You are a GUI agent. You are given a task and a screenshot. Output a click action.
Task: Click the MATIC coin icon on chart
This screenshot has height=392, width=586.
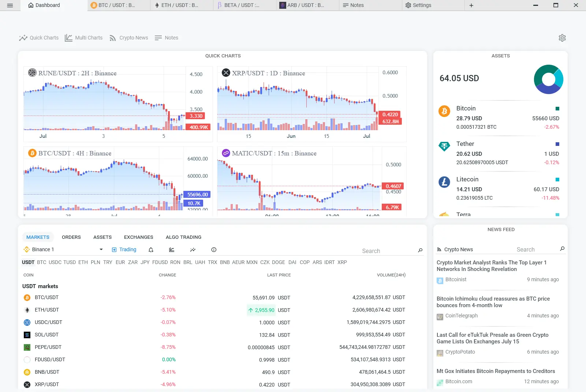tap(226, 153)
